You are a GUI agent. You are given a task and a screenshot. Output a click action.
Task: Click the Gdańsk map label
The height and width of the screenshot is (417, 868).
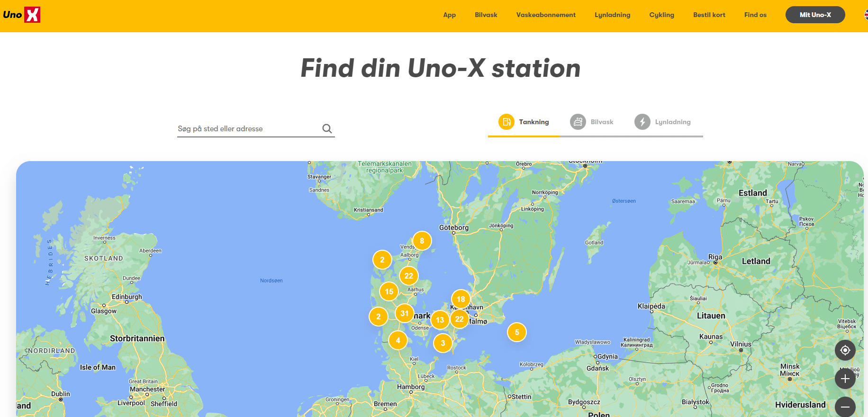click(597, 368)
